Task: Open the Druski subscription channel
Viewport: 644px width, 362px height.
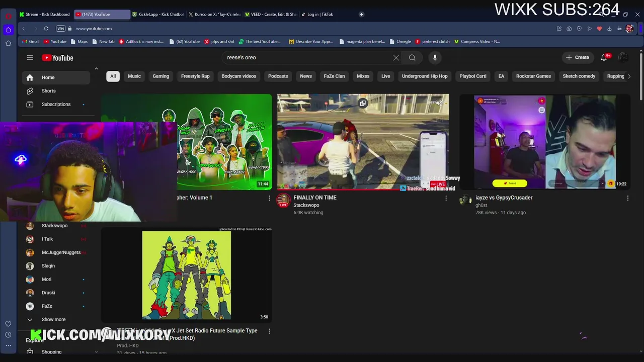Action: [x=56, y=293]
